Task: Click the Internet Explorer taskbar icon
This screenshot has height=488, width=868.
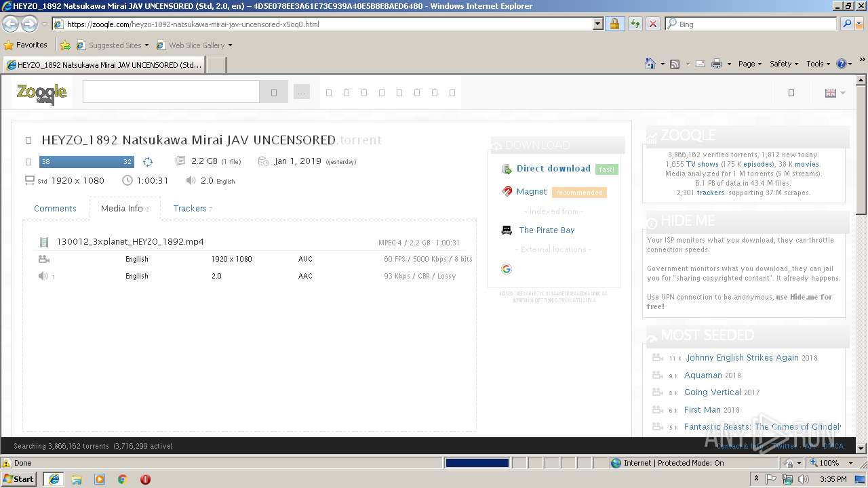Action: point(54,479)
